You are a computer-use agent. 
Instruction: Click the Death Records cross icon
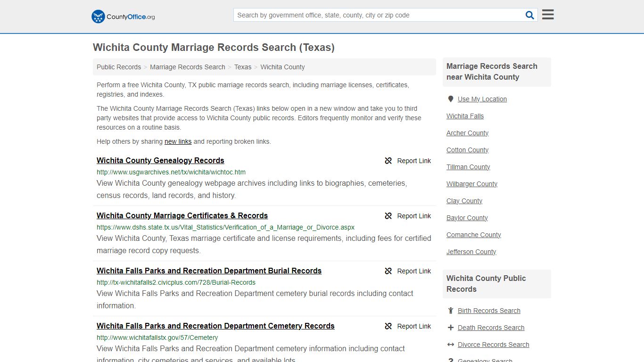pos(451,328)
